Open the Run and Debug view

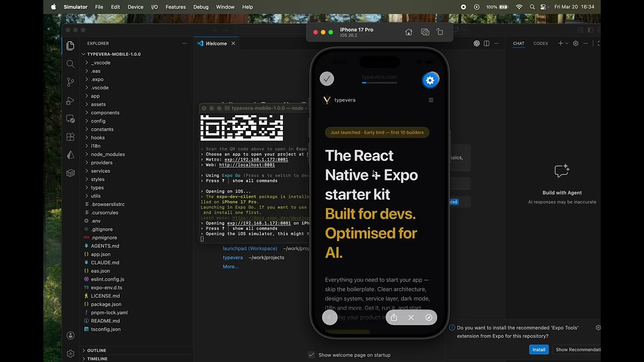(x=70, y=101)
